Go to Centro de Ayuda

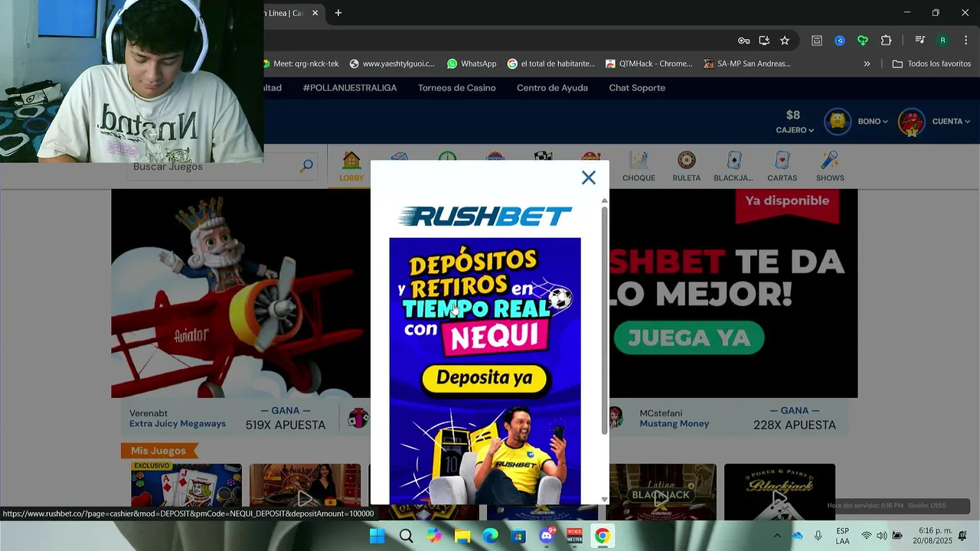pyautogui.click(x=552, y=88)
